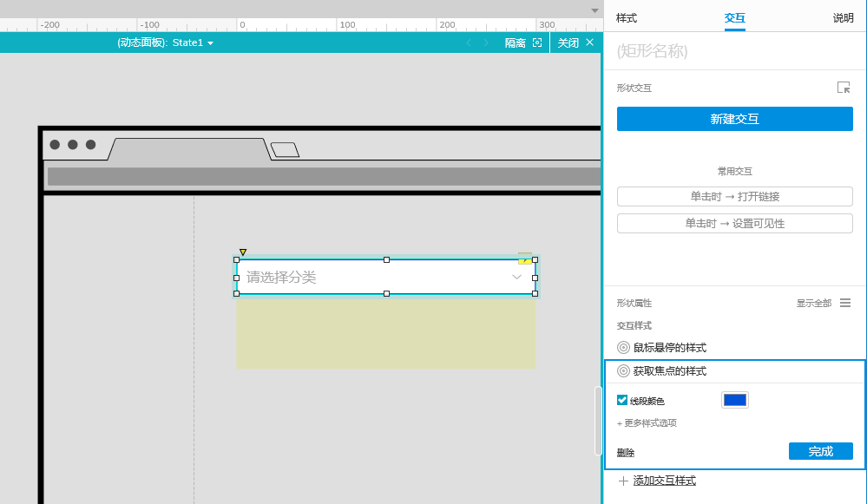867x504 pixels.
Task: Expand 更多样式选项
Action: (647, 423)
